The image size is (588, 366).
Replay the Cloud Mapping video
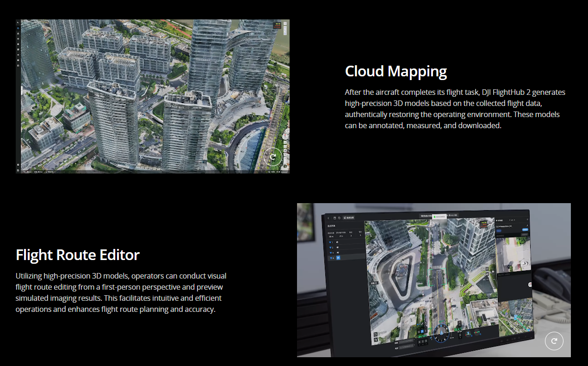(x=273, y=157)
